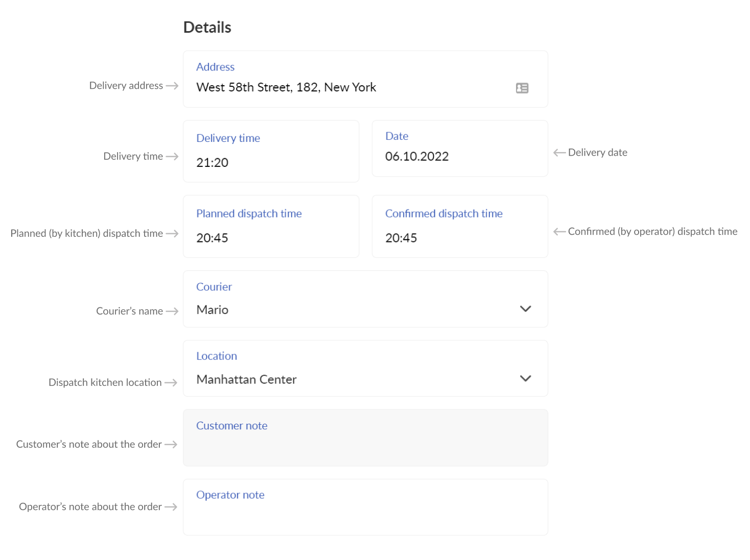The image size is (750, 560).
Task: Click 'Customer's note about the order' text
Action: [x=89, y=445]
